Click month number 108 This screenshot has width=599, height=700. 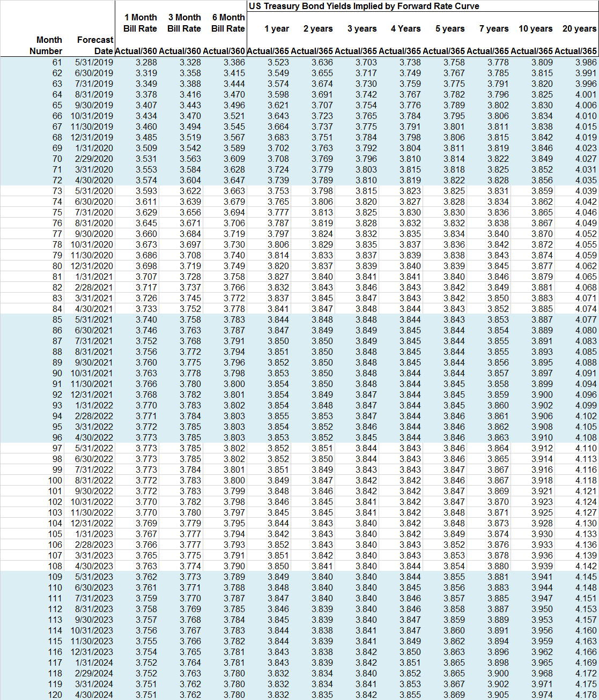click(x=55, y=566)
